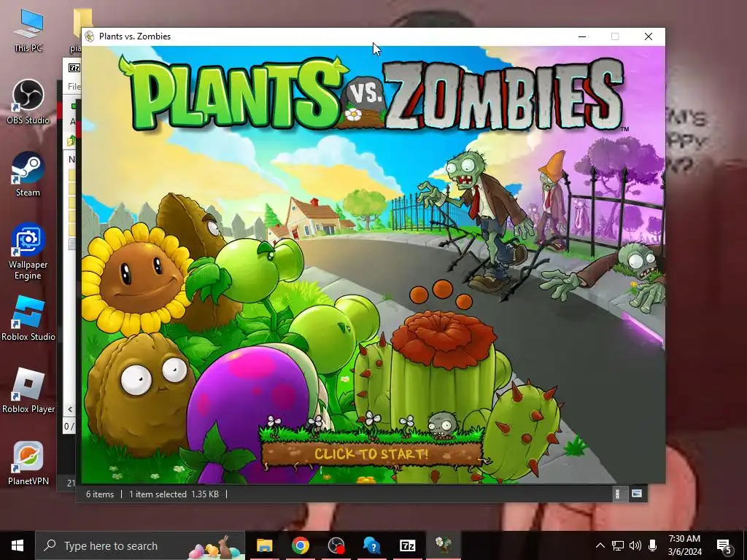The height and width of the screenshot is (560, 747).
Task: Switch Explorer to details view icon
Action: (618, 494)
